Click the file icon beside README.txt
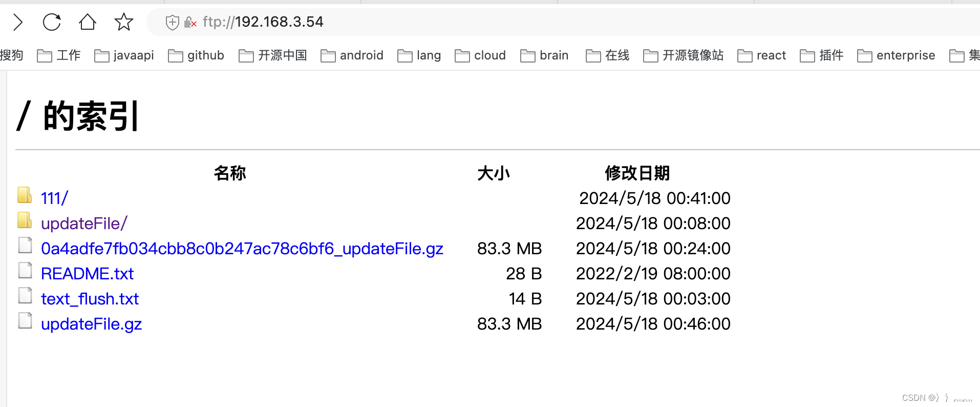The width and height of the screenshot is (980, 407). (x=25, y=270)
